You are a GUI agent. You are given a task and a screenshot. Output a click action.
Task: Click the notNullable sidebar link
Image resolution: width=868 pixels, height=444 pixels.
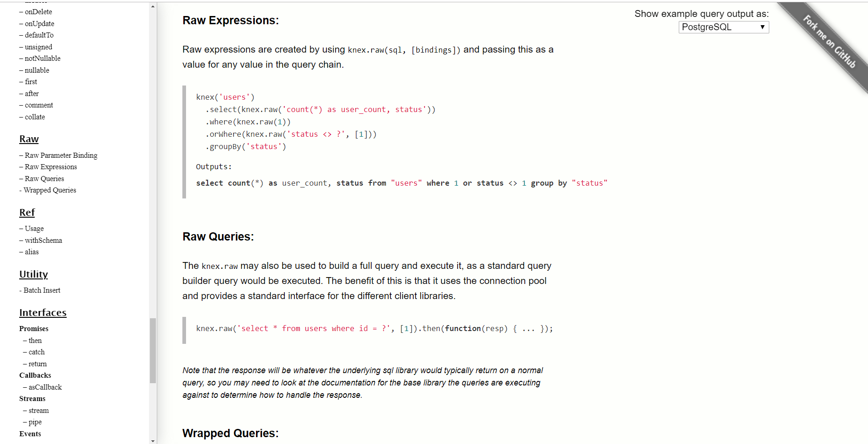coord(42,59)
